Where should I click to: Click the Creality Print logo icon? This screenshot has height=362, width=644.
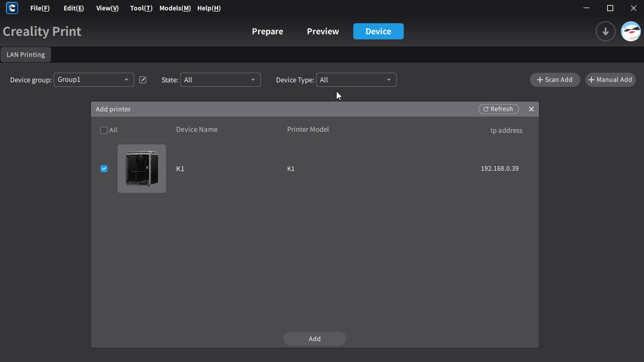tap(12, 8)
